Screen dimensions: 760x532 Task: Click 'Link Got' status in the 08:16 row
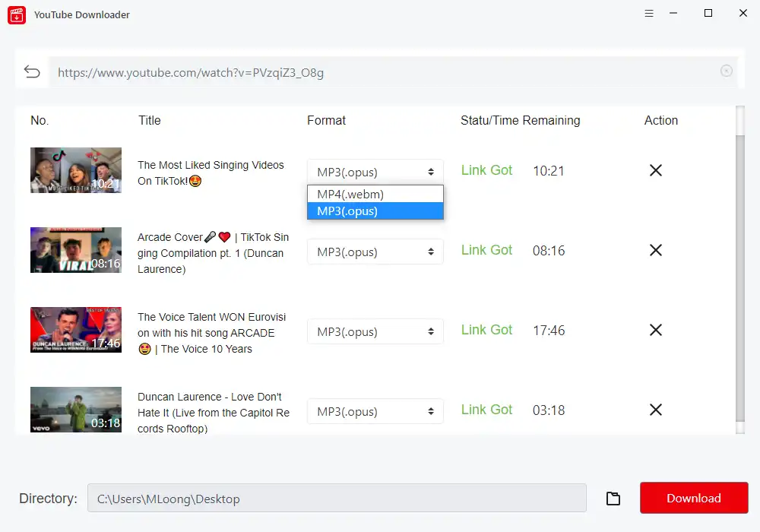point(486,250)
